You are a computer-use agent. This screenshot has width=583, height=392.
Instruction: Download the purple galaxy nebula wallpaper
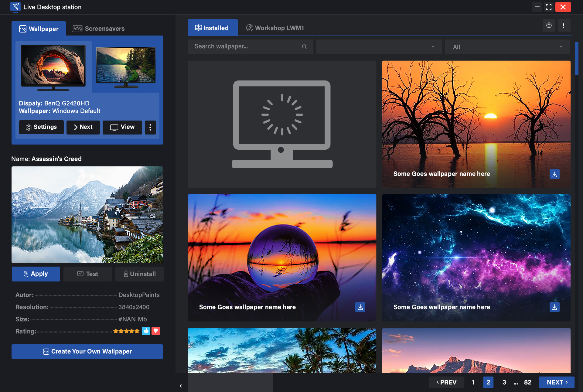[554, 307]
